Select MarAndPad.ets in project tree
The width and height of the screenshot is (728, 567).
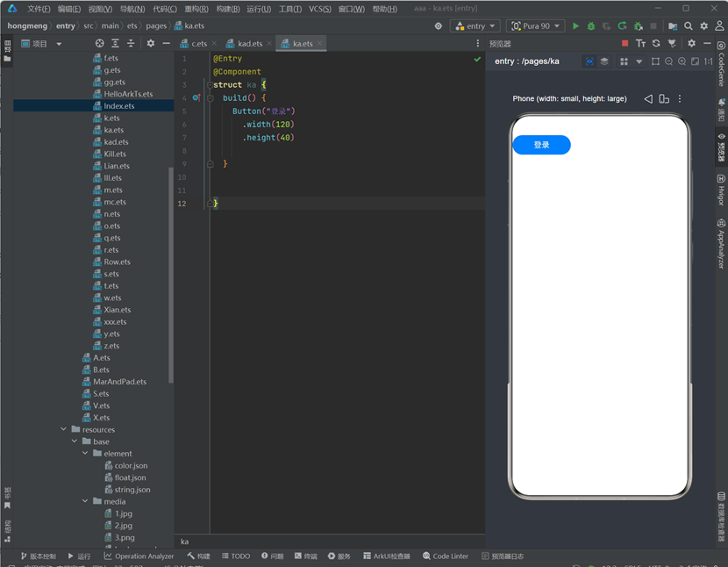pos(120,382)
